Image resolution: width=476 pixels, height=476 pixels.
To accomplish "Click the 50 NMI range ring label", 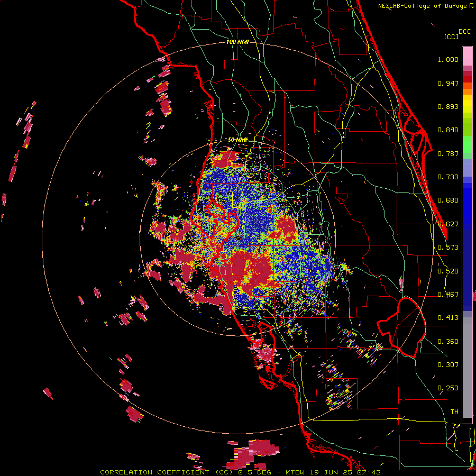I will [x=237, y=140].
